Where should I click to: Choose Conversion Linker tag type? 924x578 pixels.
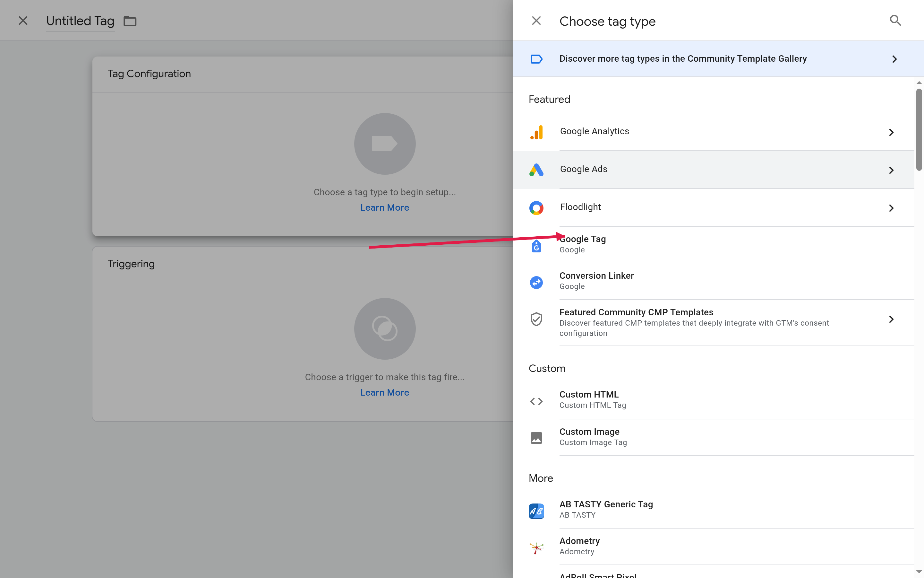[714, 281]
